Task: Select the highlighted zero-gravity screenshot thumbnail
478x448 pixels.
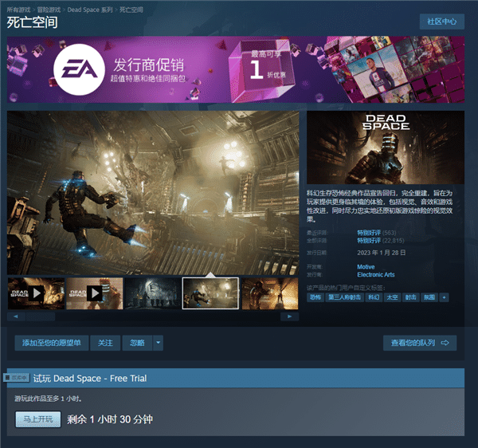Action: (210, 293)
